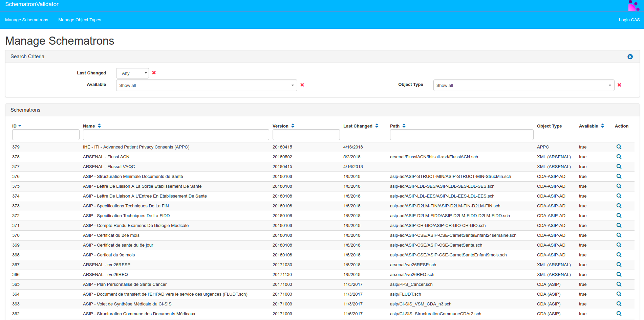
Task: Click magnifier icon for schematron 379
Action: click(x=619, y=147)
